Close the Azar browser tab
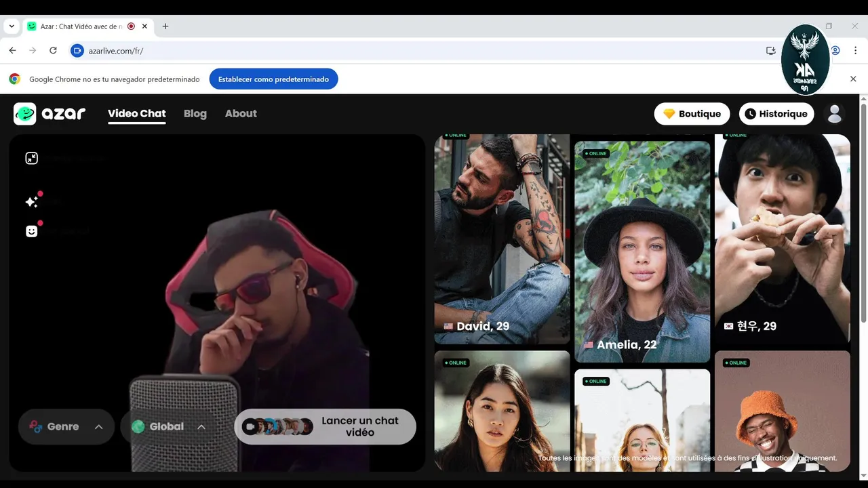Image resolution: width=868 pixels, height=488 pixels. click(144, 26)
